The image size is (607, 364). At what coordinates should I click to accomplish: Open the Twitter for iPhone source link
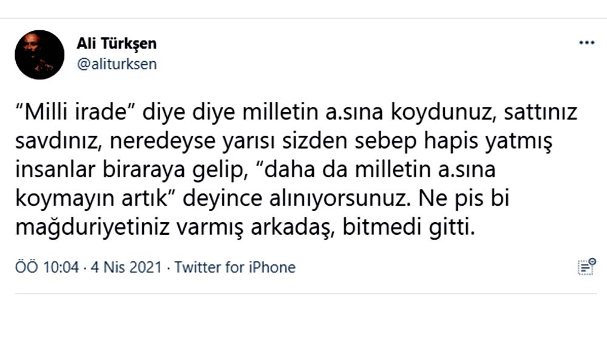click(x=235, y=268)
